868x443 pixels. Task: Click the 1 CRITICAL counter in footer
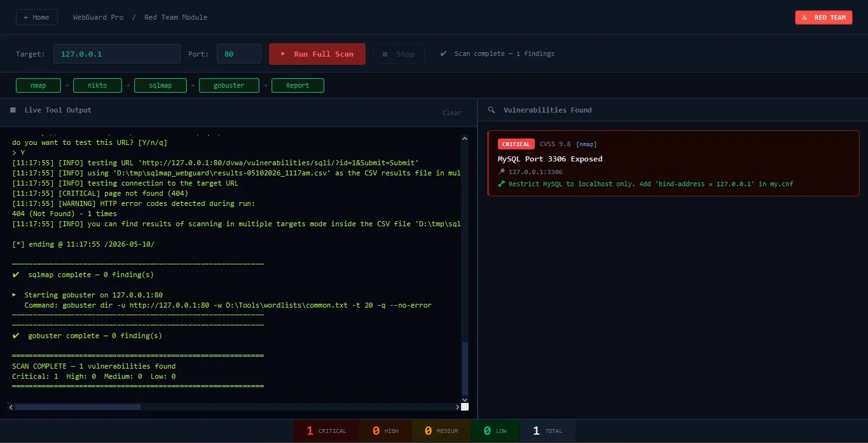(326, 431)
